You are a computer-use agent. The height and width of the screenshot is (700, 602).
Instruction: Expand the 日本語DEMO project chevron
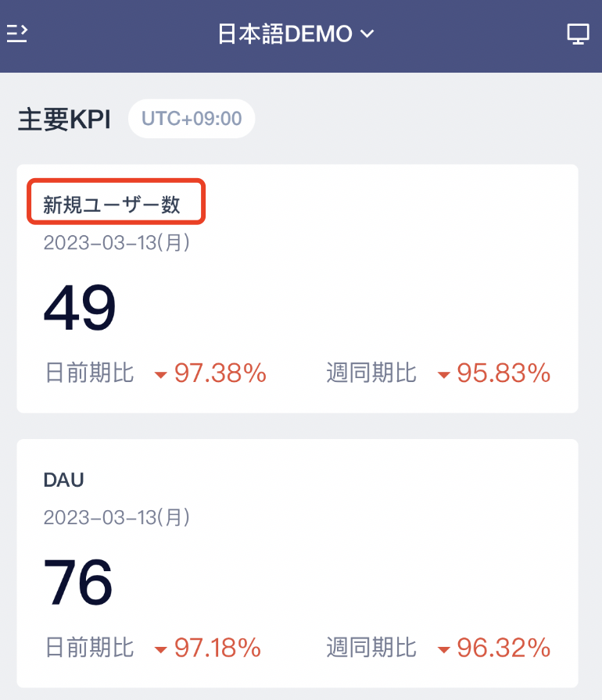point(367,34)
